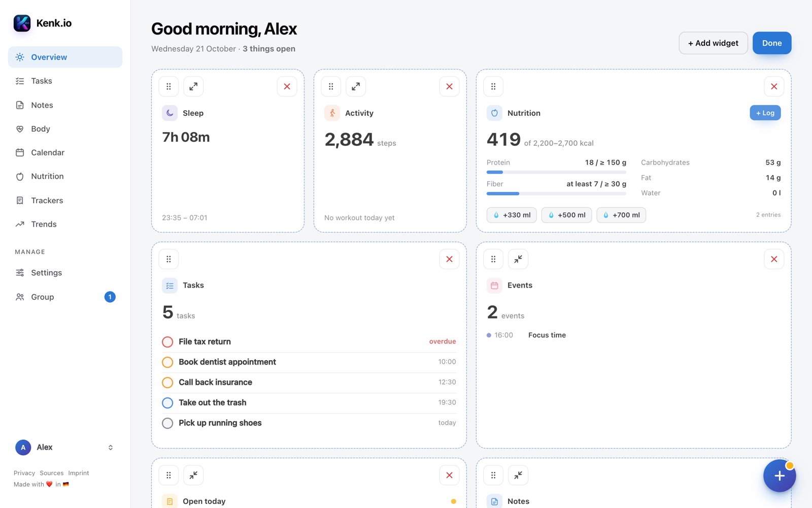Open the Group page
This screenshot has height=508, width=812.
coord(65,297)
